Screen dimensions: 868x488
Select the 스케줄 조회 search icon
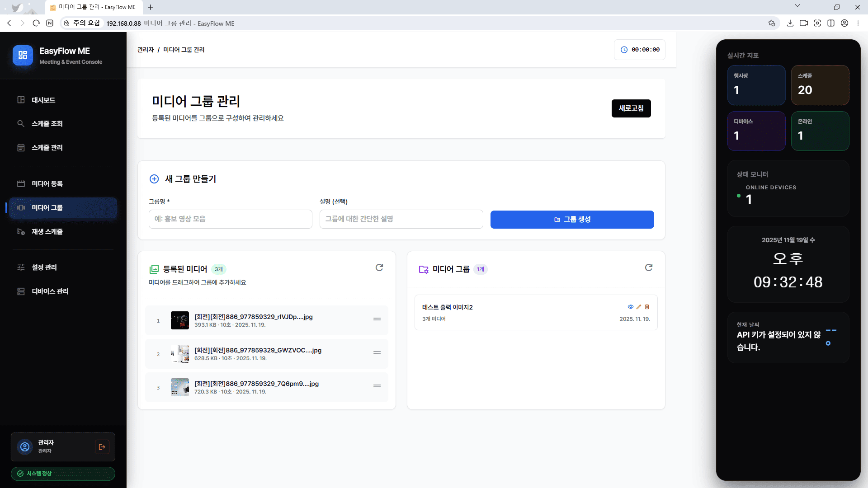pos(21,123)
